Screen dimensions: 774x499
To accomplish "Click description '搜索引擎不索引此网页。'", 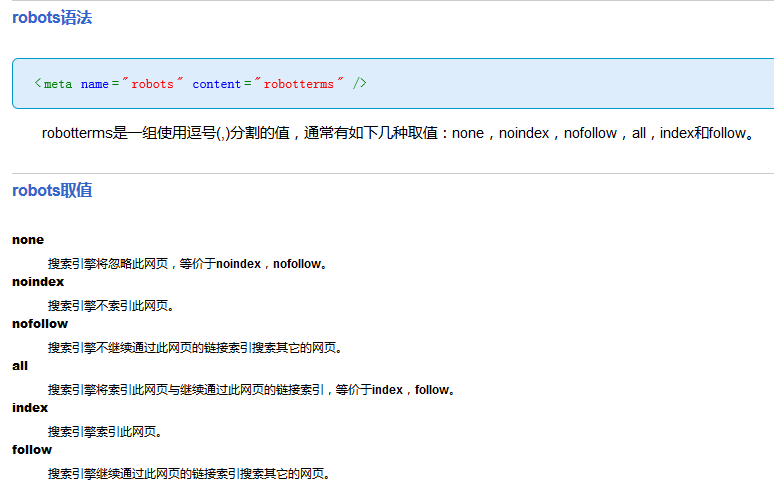I will pos(111,306).
